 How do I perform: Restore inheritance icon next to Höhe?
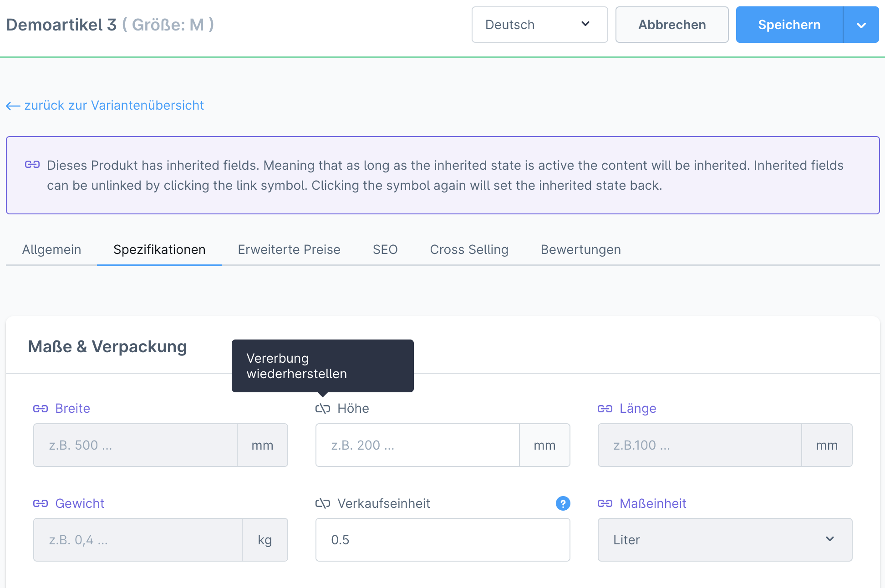click(323, 409)
